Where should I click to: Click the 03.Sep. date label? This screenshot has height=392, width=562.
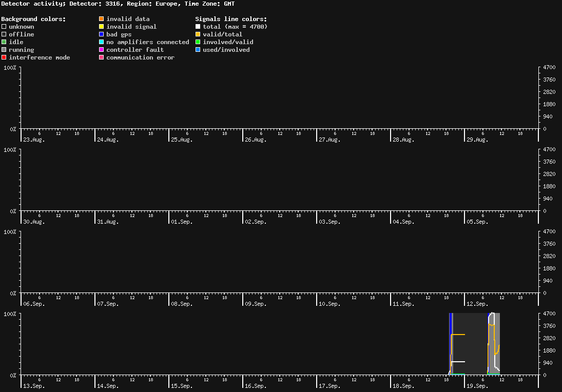[330, 222]
